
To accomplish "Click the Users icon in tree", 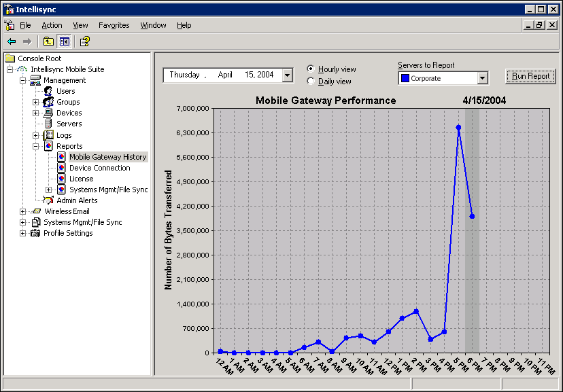I will 48,91.
